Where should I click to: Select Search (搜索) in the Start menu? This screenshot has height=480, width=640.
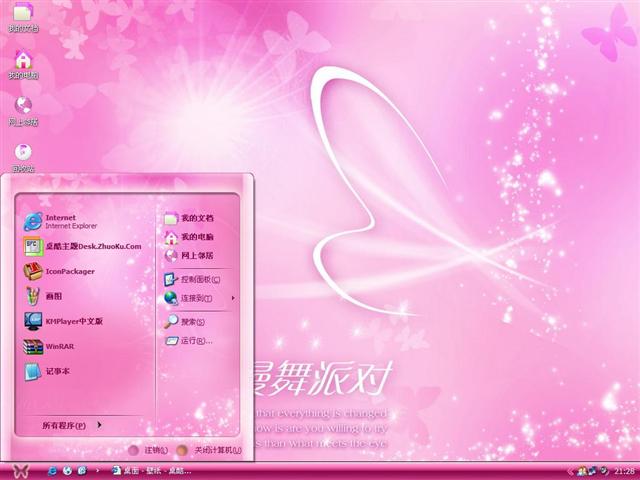(190, 322)
